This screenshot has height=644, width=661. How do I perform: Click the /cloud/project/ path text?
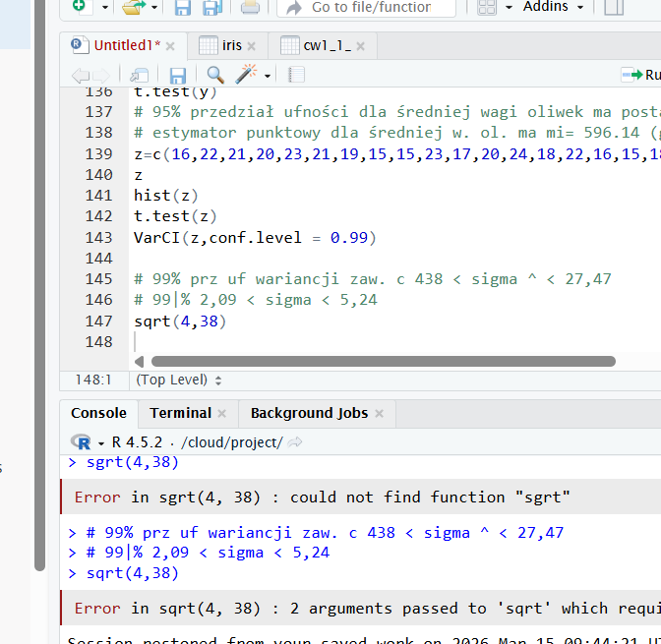pyautogui.click(x=232, y=442)
